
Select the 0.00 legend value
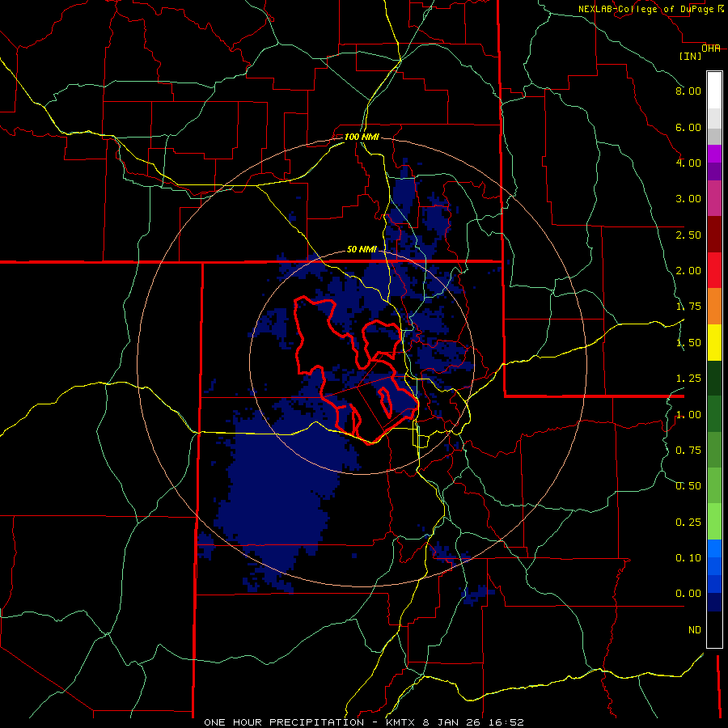688,594
